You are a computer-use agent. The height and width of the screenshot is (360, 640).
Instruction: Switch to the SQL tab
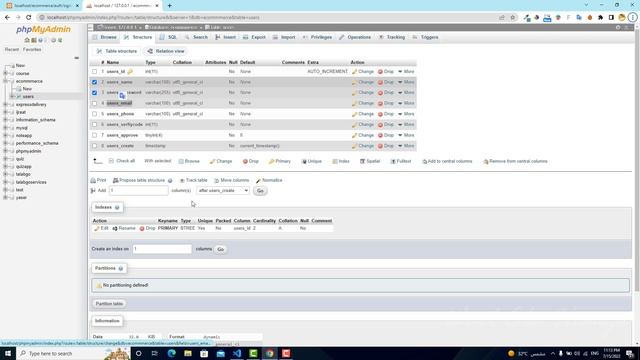(168, 37)
